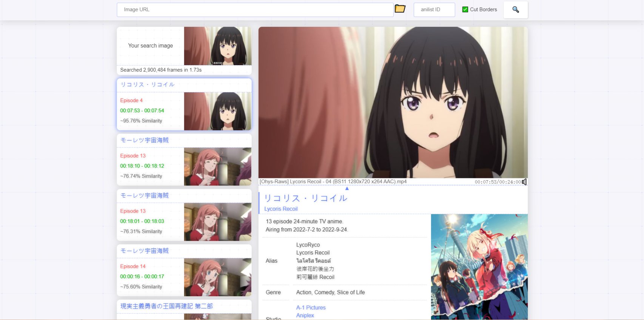Click the folder icon to browse an image file
This screenshot has height=320, width=644.
pyautogui.click(x=400, y=9)
